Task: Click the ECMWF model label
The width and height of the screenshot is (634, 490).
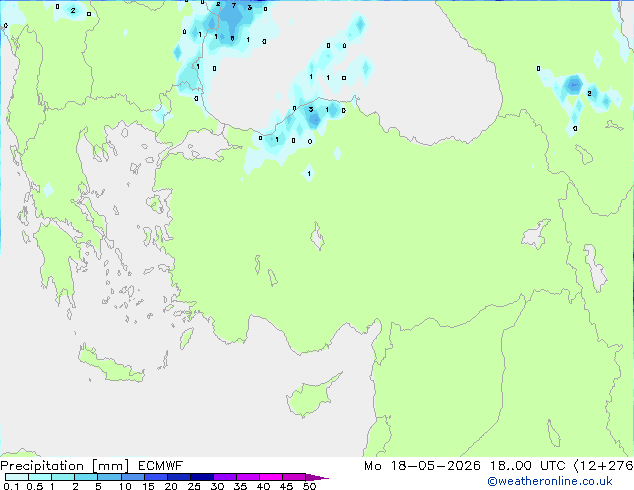Action: coord(161,466)
